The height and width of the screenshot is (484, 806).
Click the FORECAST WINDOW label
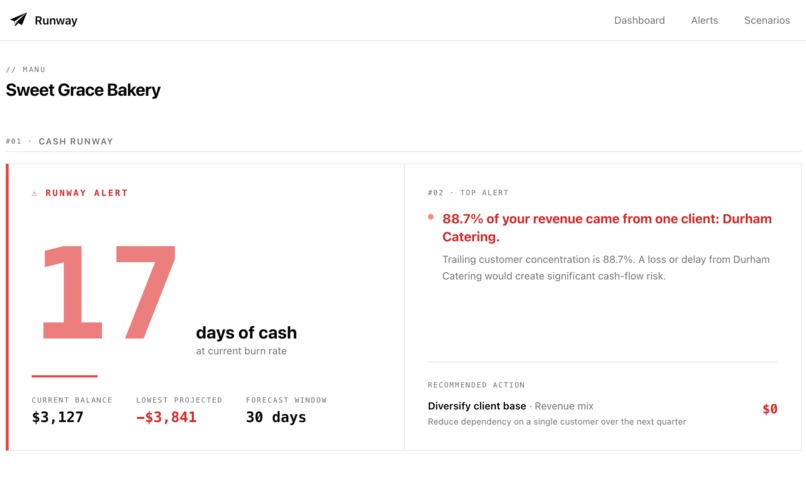coord(286,400)
